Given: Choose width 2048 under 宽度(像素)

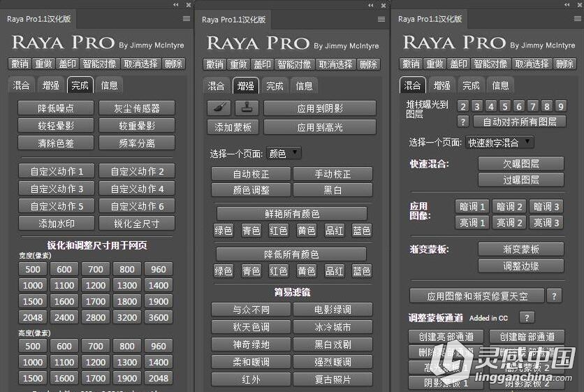Looking at the screenshot, I should [33, 317].
